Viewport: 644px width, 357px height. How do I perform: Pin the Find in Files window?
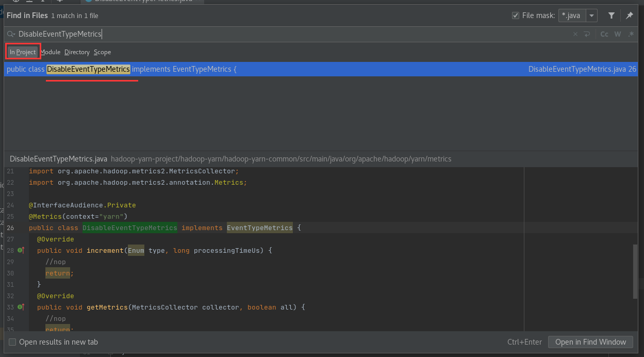pos(630,15)
